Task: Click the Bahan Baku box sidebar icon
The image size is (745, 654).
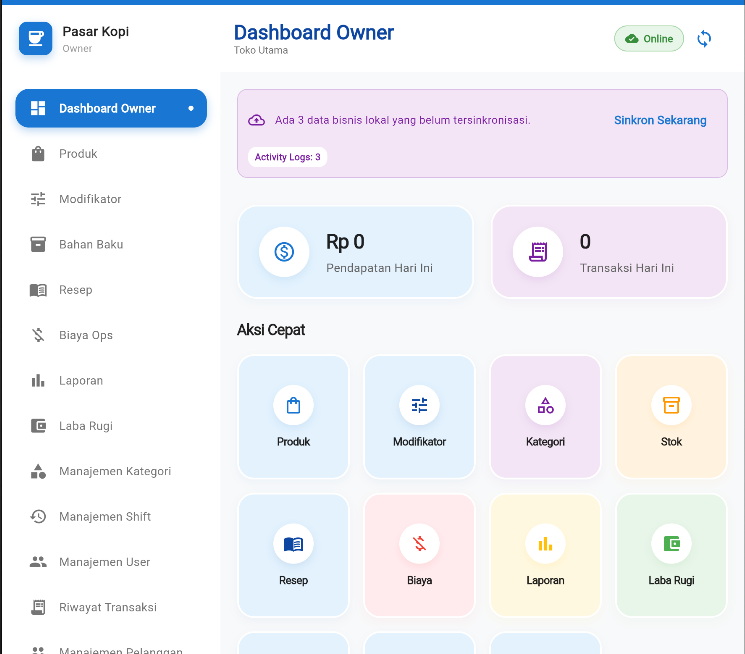Action: (x=38, y=244)
